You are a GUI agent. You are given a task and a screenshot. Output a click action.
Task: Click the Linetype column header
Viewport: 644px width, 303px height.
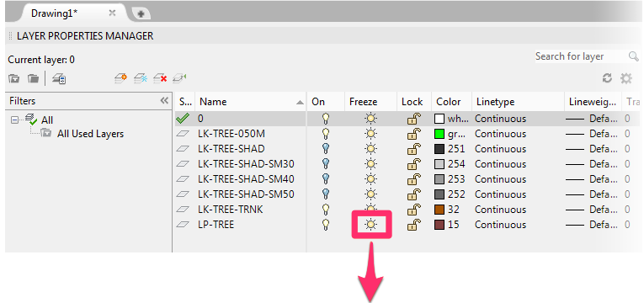click(518, 102)
